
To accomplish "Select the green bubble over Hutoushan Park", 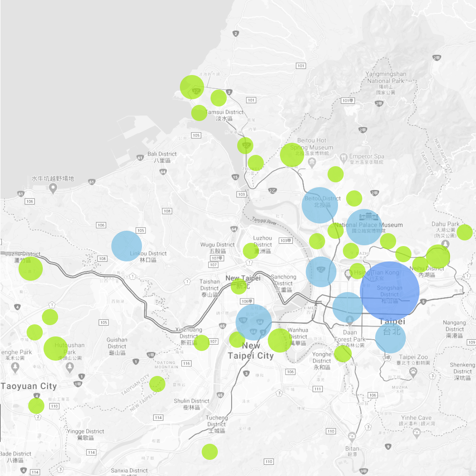I will 56,349.
